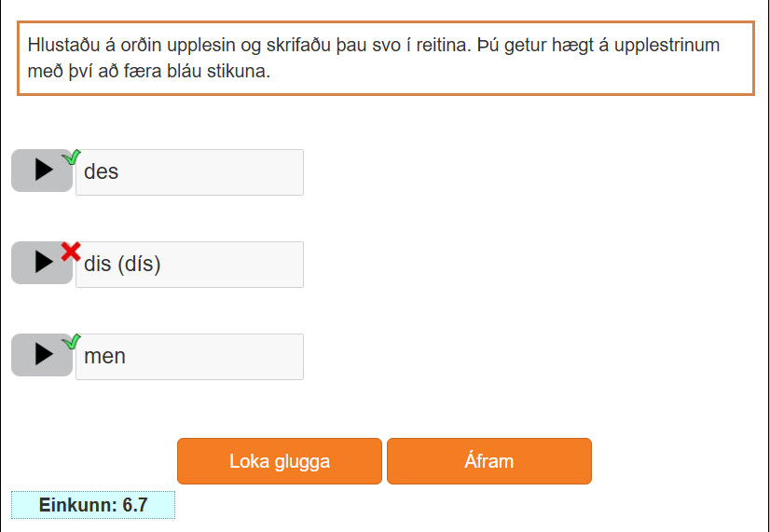
Task: Click the green checkmark beside "men"
Action: [x=72, y=342]
